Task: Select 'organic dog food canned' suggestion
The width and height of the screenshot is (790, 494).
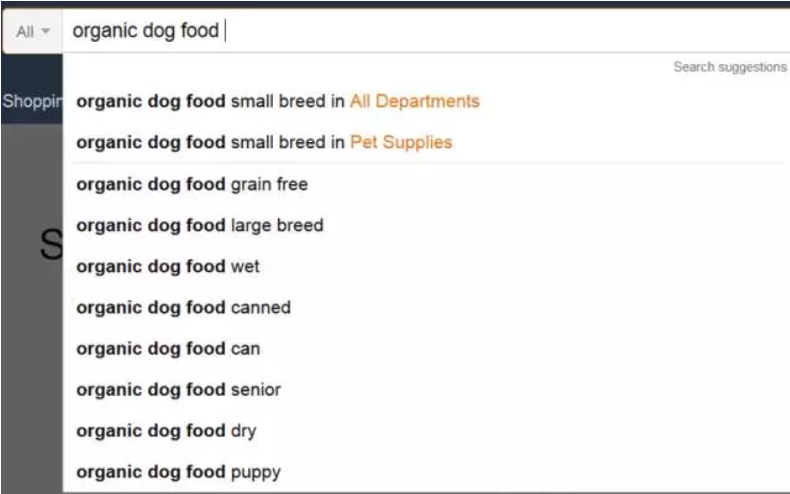Action: coord(183,307)
